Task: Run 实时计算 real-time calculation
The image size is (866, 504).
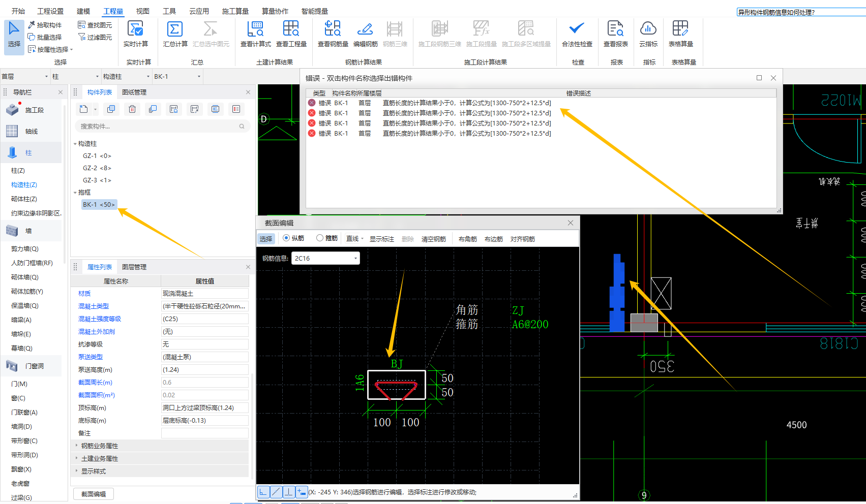Action: (136, 34)
